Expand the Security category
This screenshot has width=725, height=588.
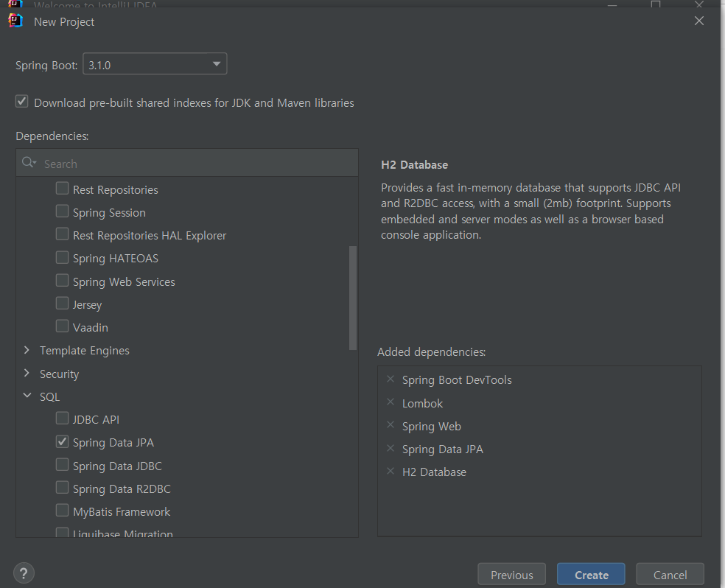[x=27, y=373]
